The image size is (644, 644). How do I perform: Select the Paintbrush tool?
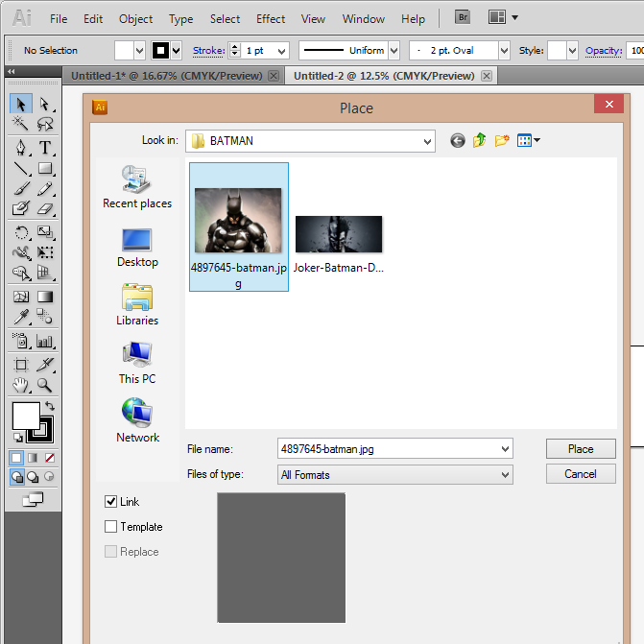(x=21, y=188)
